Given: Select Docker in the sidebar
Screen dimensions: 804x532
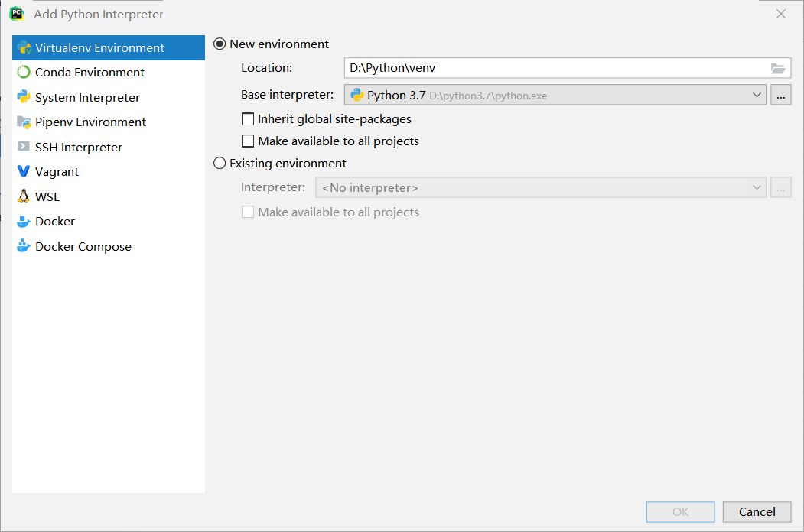Looking at the screenshot, I should (x=109, y=222).
